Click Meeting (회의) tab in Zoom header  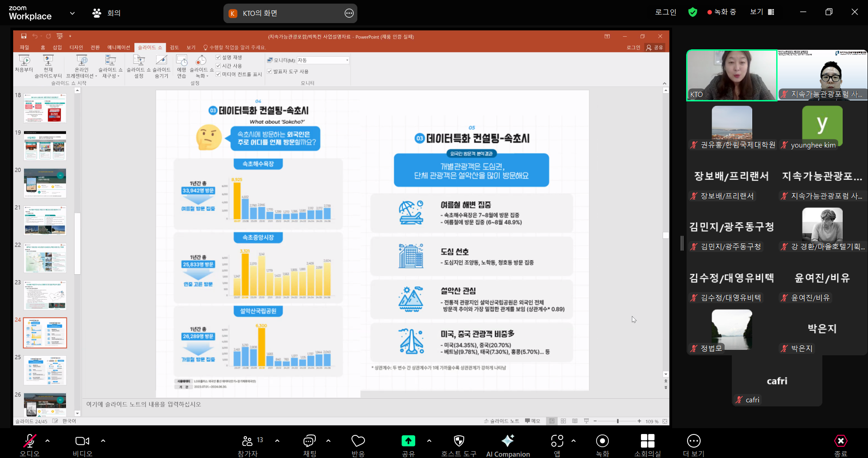[106, 13]
